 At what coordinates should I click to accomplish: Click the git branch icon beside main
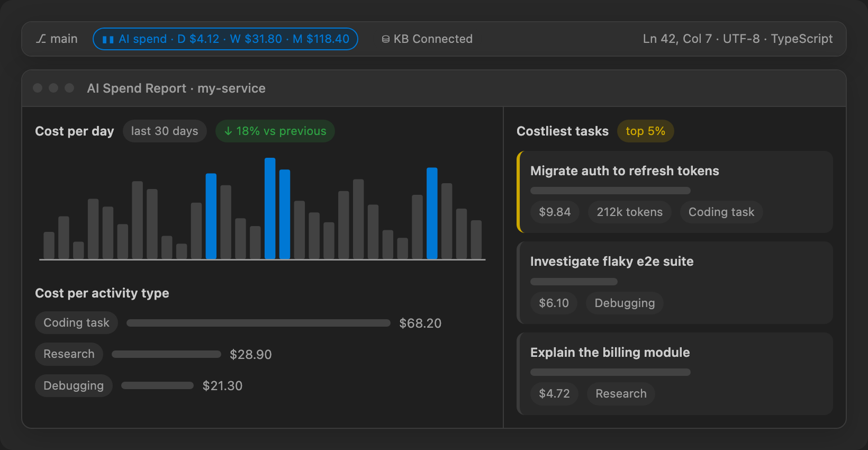pos(41,39)
